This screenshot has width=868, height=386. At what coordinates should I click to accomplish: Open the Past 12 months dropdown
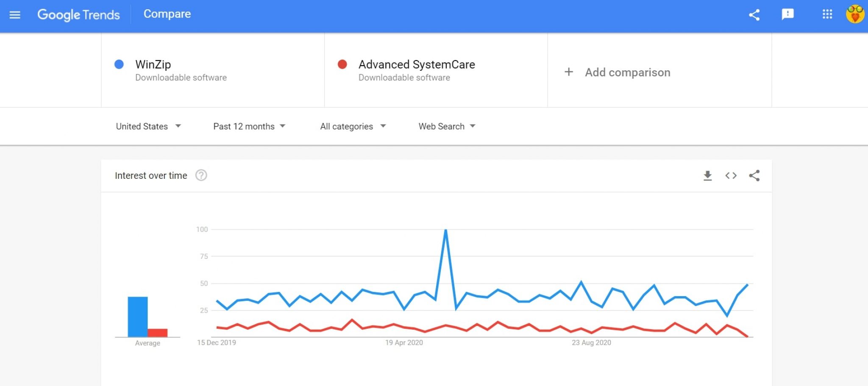click(x=249, y=126)
